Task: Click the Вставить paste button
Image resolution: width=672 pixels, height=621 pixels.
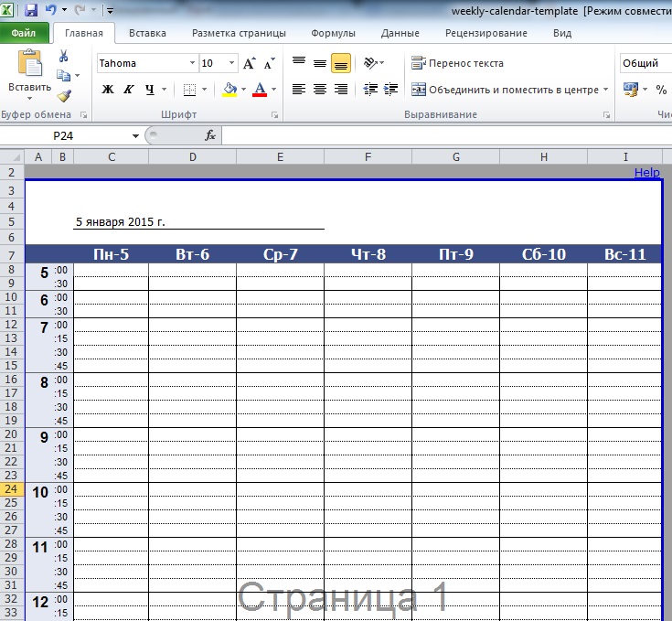Action: pos(29,73)
